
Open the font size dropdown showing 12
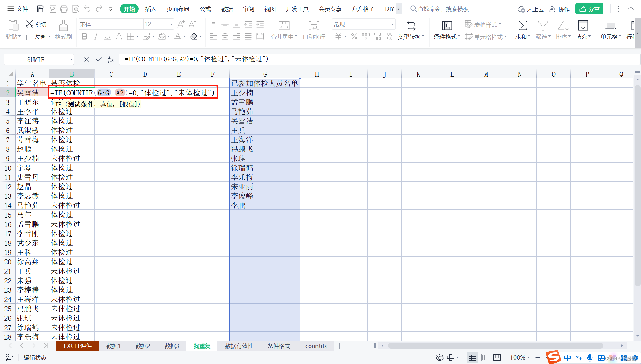pos(171,24)
